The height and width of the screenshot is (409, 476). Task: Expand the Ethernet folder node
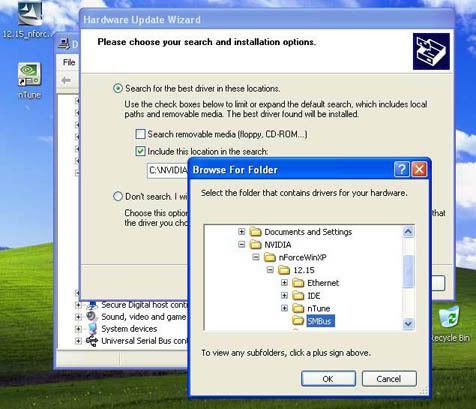[x=284, y=282]
